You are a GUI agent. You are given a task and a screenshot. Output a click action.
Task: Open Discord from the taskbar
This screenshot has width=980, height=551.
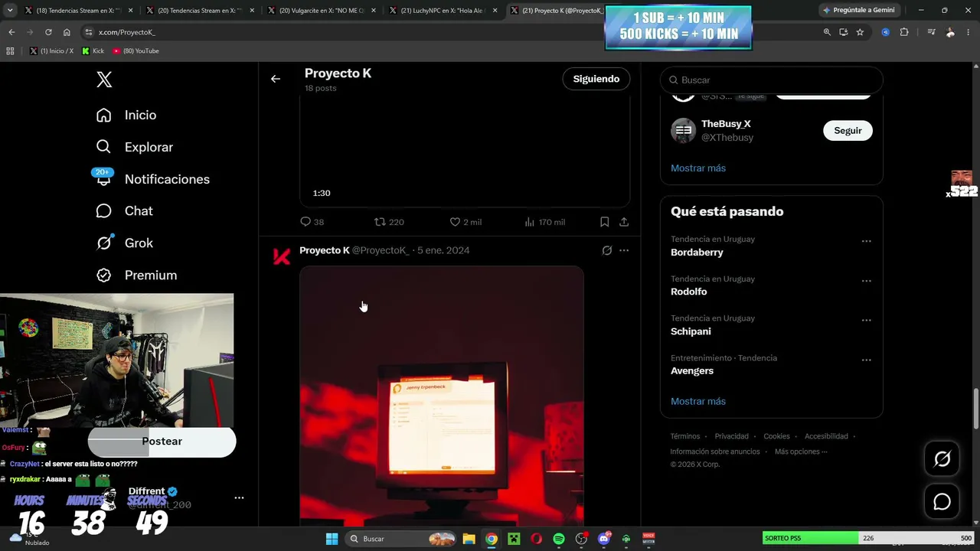pos(604,539)
